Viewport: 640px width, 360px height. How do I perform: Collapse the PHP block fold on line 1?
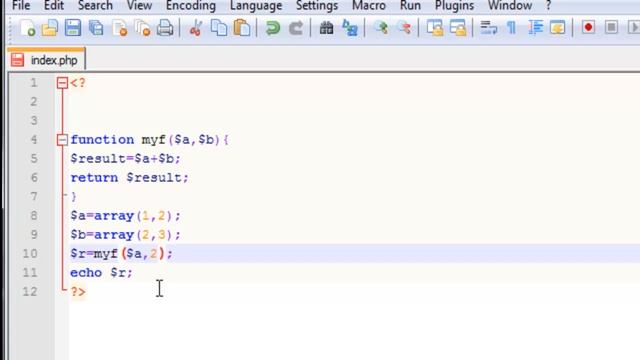coord(62,83)
